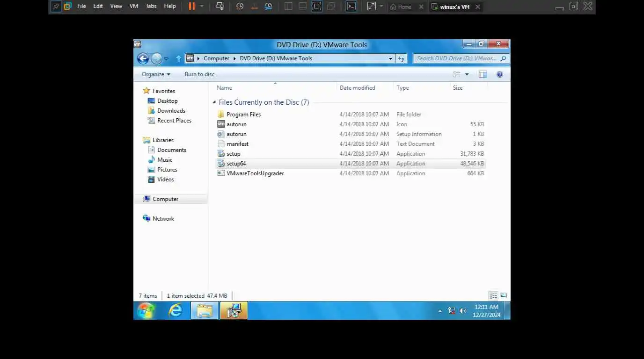
Task: Open the Tabs menu
Action: pyautogui.click(x=151, y=6)
